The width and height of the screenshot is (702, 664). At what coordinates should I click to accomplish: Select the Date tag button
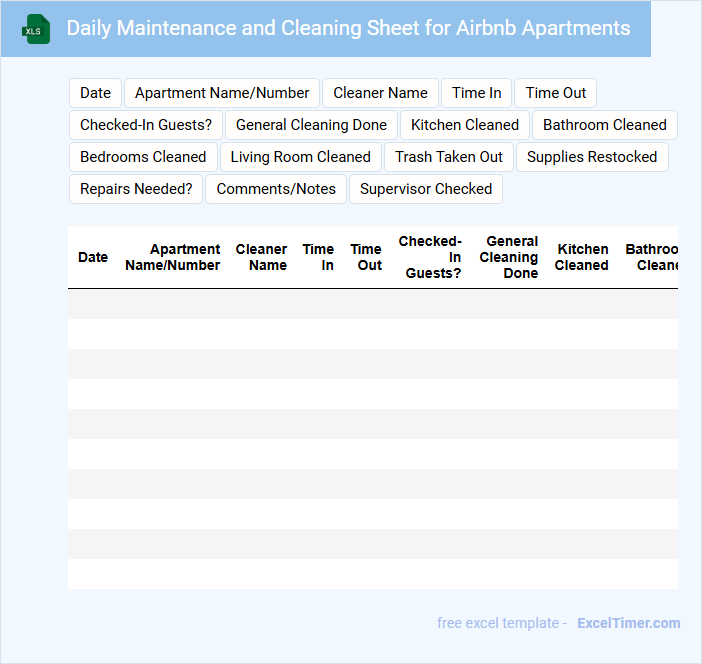[x=95, y=93]
